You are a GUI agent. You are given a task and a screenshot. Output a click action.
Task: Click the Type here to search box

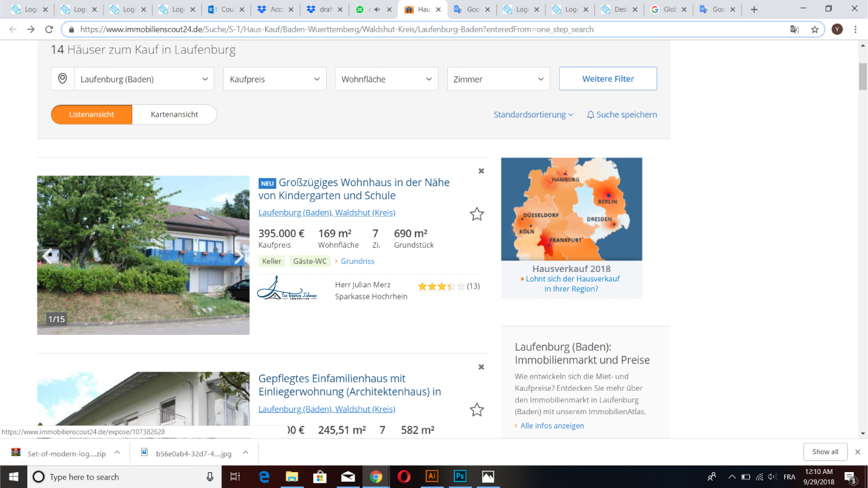pyautogui.click(x=125, y=477)
